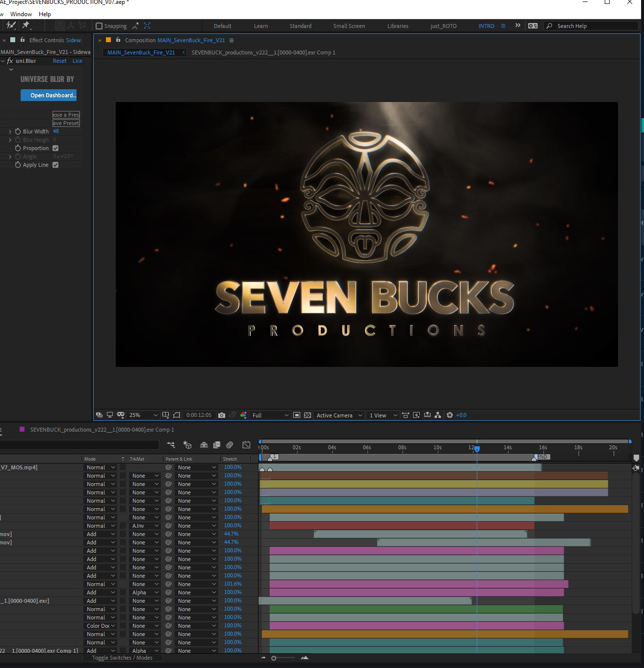
Task: Enable Motion Blur icon in timeline
Action: coord(230,445)
